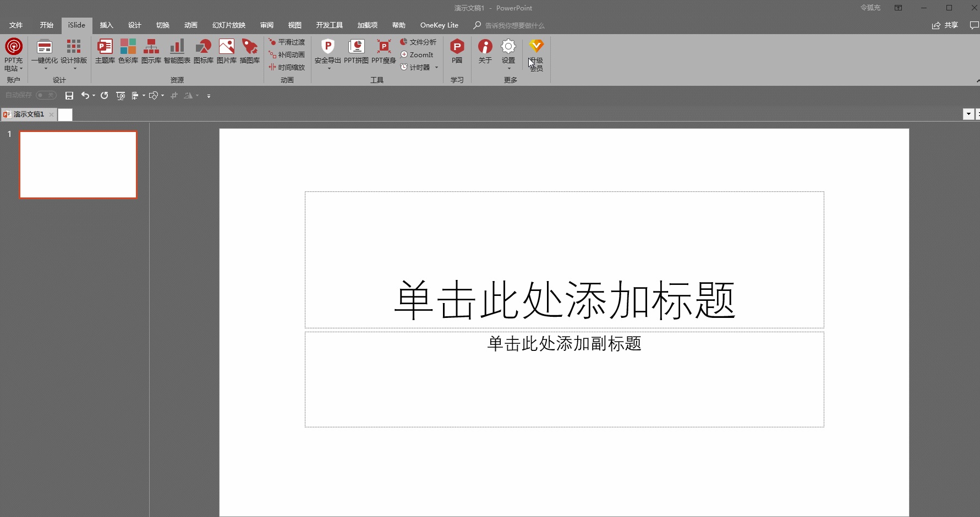The height and width of the screenshot is (517, 980).
Task: Open the 图标库 icon library
Action: coord(203,52)
